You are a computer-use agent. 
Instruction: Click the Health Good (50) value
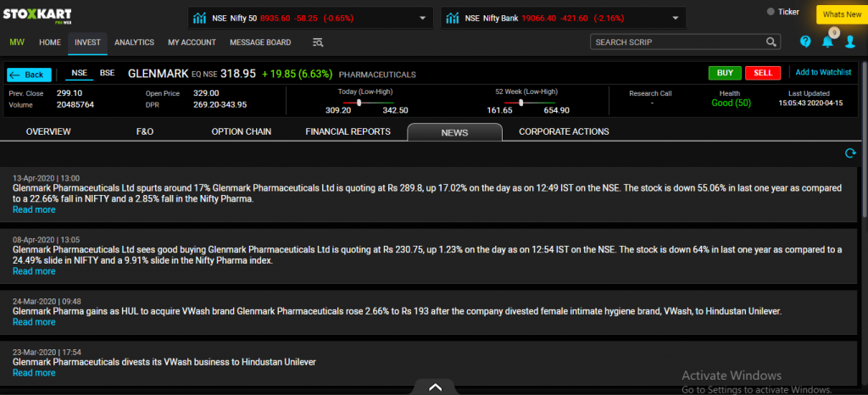point(731,103)
